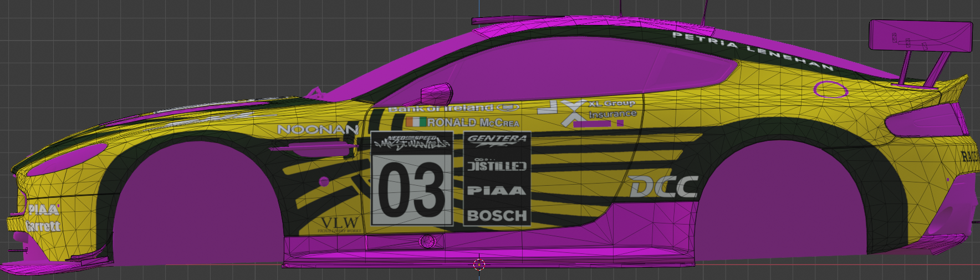Screen dimensions: 980x280
Task: Click the PETRIA LENEHAN roof name
Action: [x=753, y=51]
